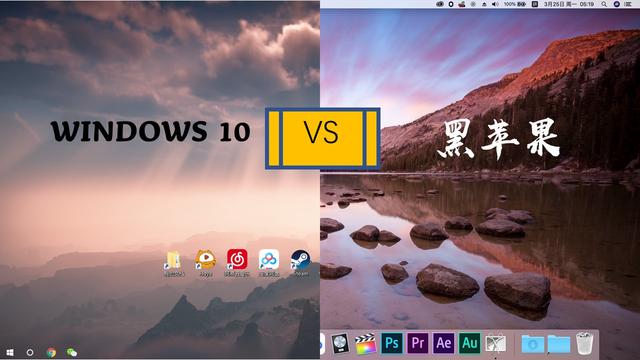Open Premiere Pro in the Dock

(x=418, y=343)
